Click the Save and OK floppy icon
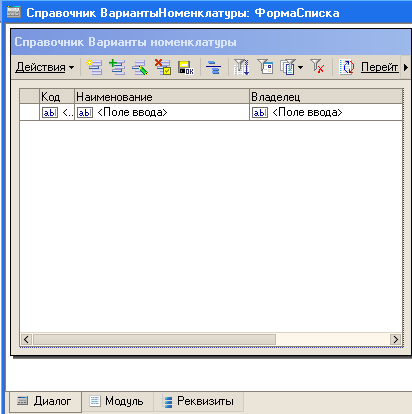 click(186, 67)
